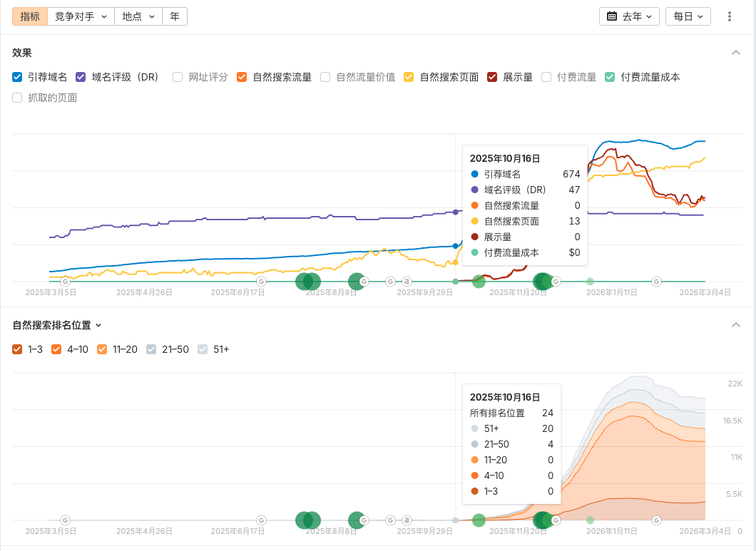756x551 pixels.
Task: Toggle the 11–20 ranking position checkbox
Action: pyautogui.click(x=102, y=349)
